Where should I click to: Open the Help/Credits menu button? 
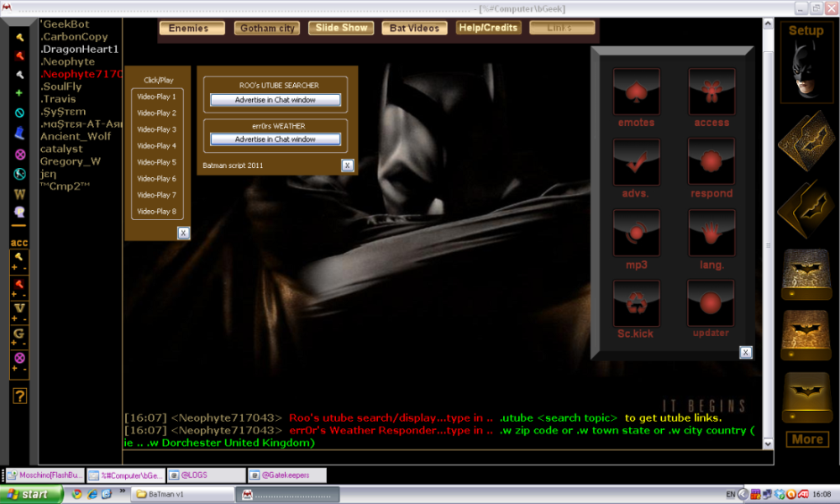click(488, 28)
